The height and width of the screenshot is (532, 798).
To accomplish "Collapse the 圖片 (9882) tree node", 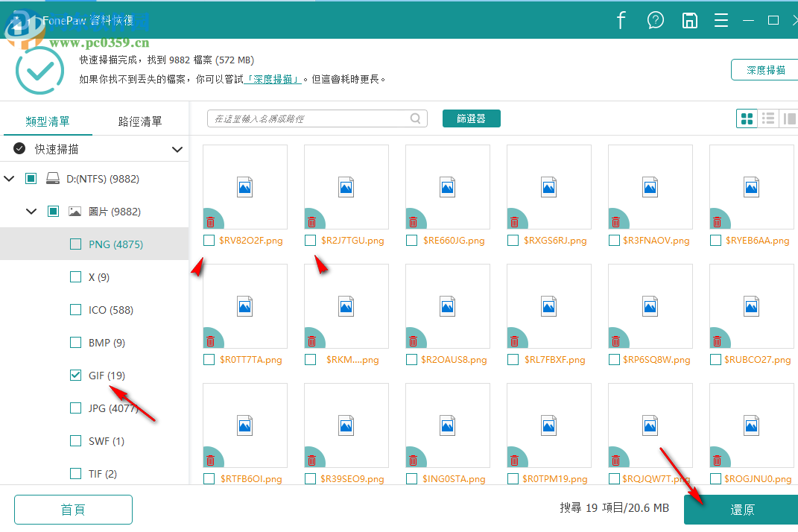I will coord(31,211).
